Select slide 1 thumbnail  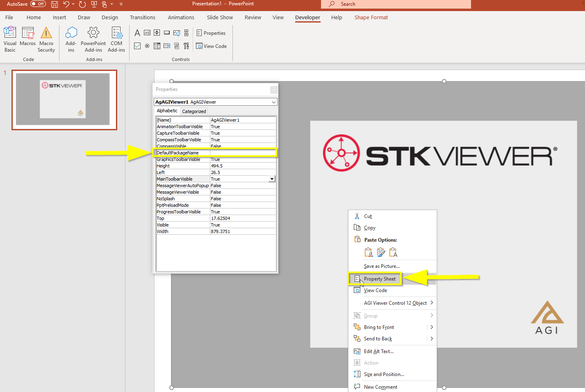64,100
